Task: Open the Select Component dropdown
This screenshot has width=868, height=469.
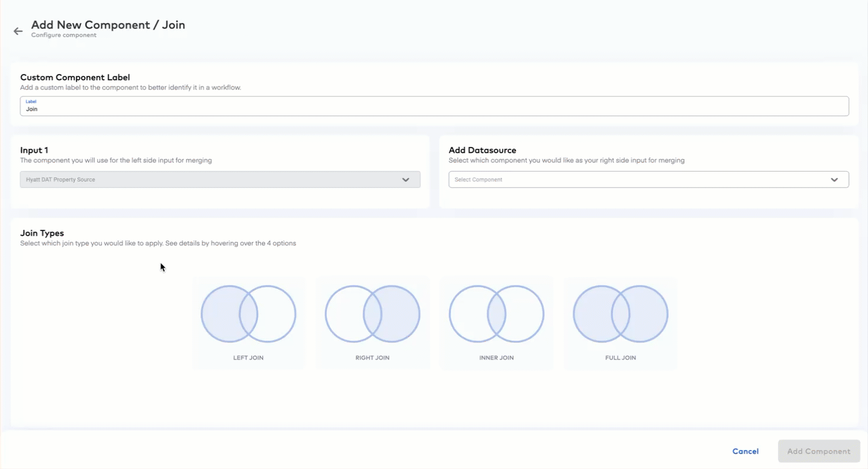Action: point(648,179)
